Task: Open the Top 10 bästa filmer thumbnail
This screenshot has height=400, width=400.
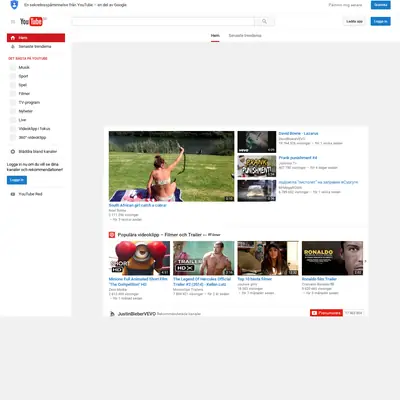Action: 268,258
